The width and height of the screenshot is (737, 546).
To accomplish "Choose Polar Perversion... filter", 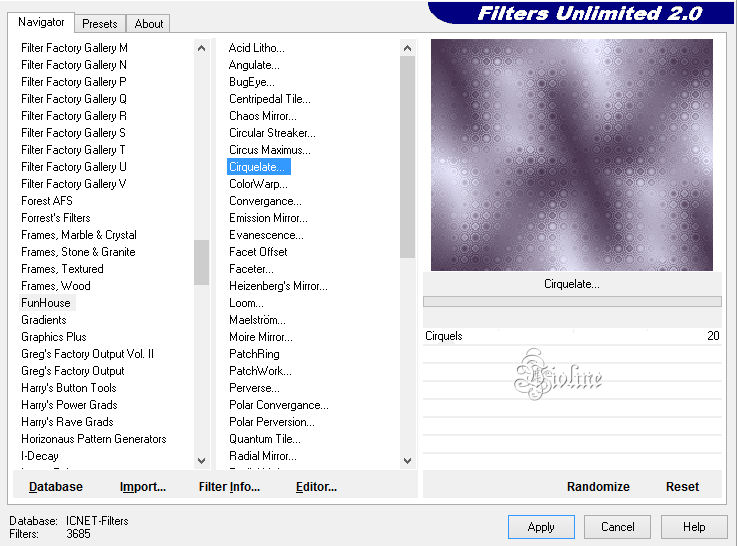I will coord(272,421).
